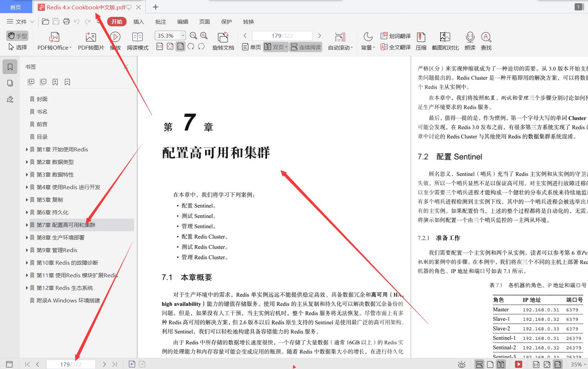Open the 编辑 ribbon tab
588x369 pixels.
pyautogui.click(x=183, y=22)
